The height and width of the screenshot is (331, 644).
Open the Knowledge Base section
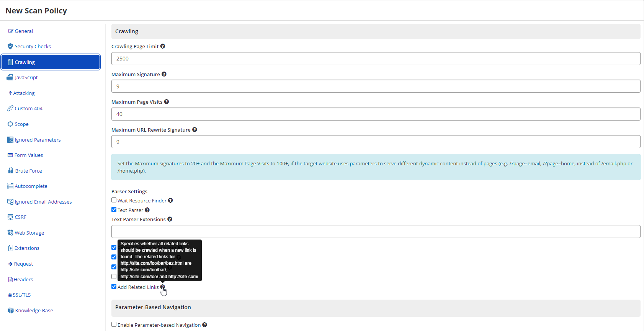click(x=34, y=310)
